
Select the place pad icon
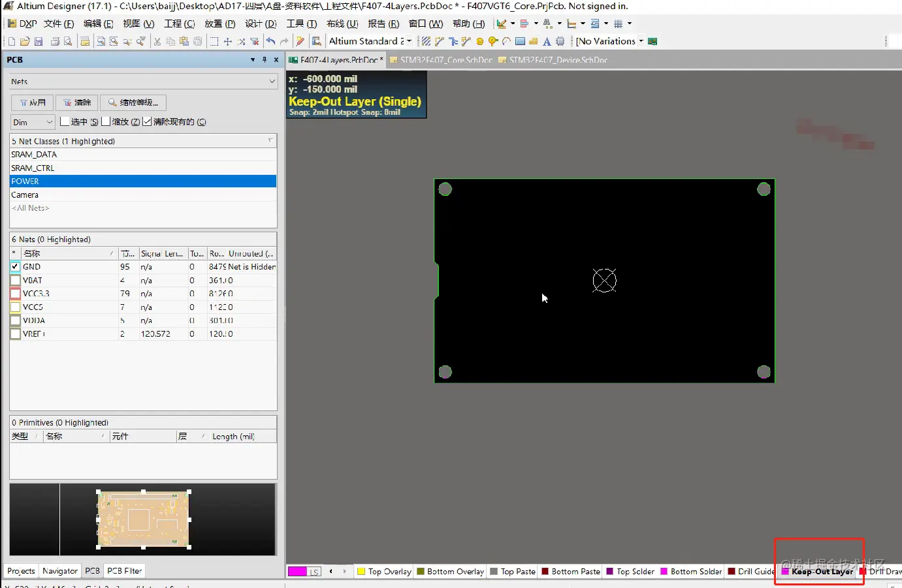(x=480, y=41)
